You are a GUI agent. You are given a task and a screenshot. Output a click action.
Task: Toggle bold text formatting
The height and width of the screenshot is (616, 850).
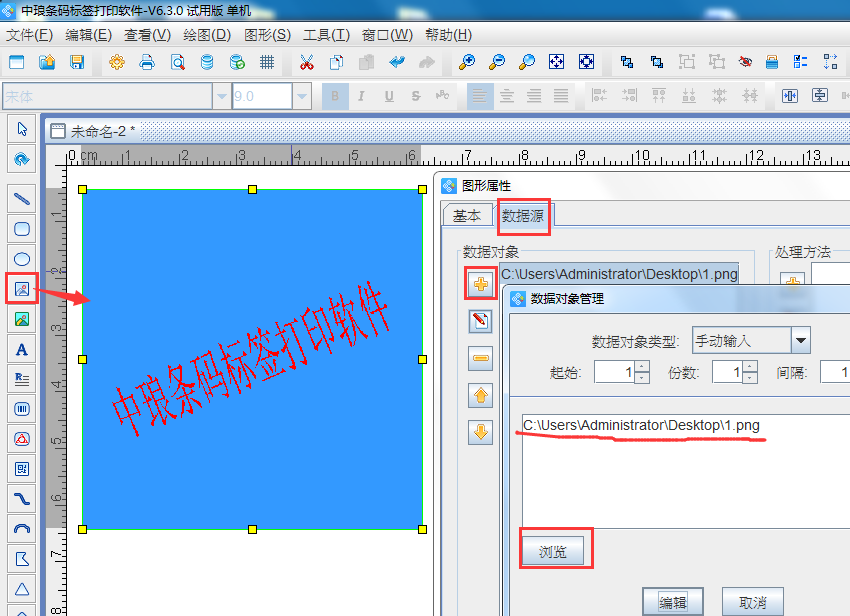(335, 95)
